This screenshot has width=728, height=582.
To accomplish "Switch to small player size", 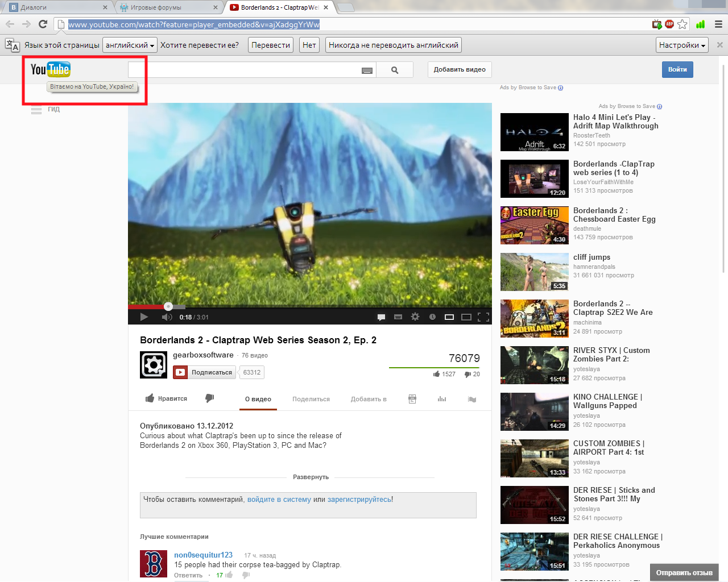I will pos(449,317).
